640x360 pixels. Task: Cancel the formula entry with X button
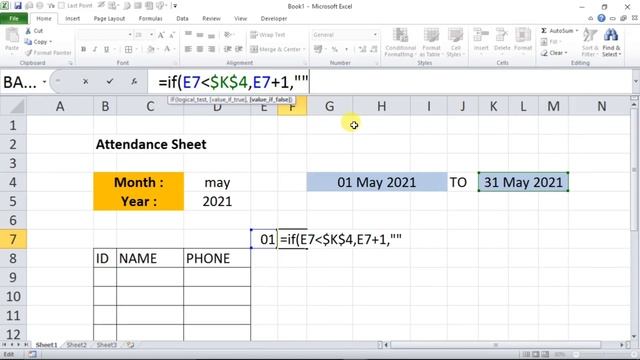click(x=85, y=82)
